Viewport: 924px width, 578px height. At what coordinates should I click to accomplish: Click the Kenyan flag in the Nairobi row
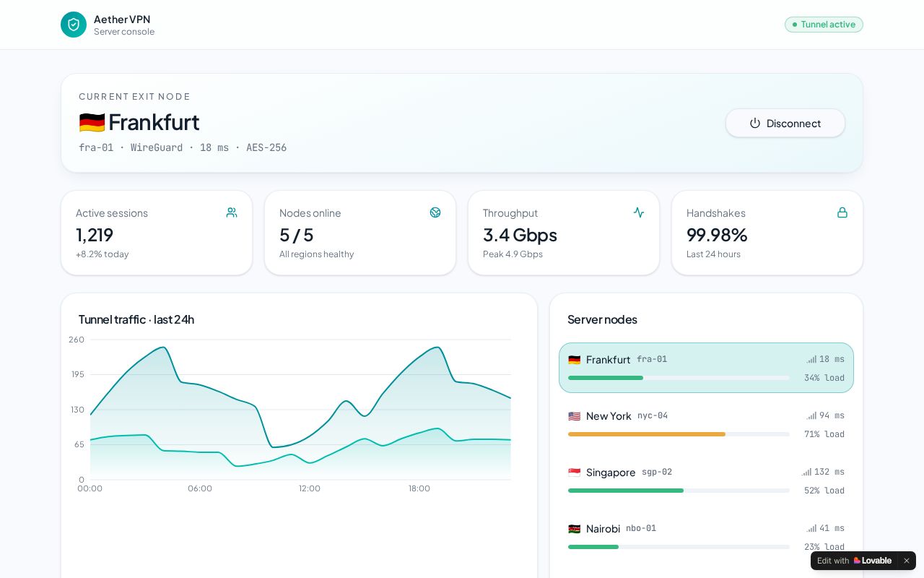pyautogui.click(x=574, y=529)
